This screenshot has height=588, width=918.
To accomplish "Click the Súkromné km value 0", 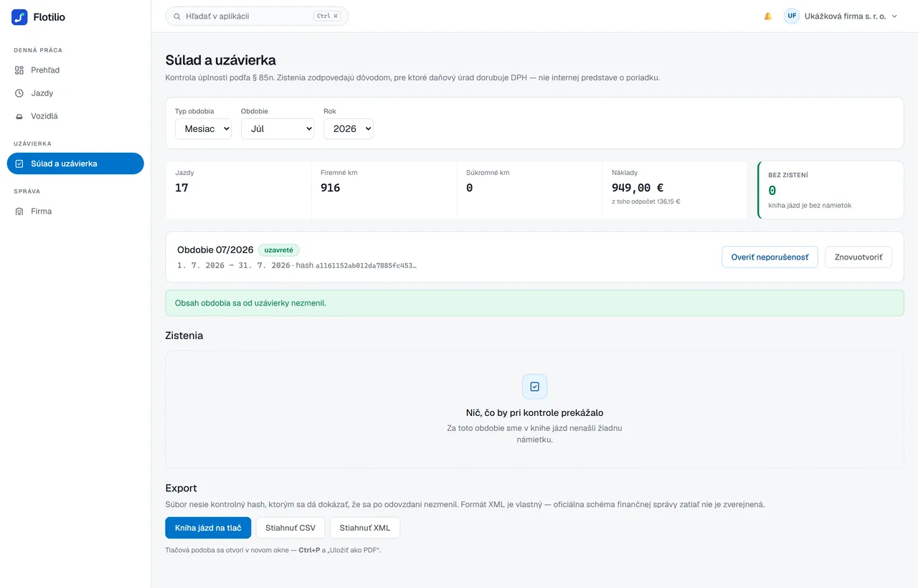I will pyautogui.click(x=470, y=188).
